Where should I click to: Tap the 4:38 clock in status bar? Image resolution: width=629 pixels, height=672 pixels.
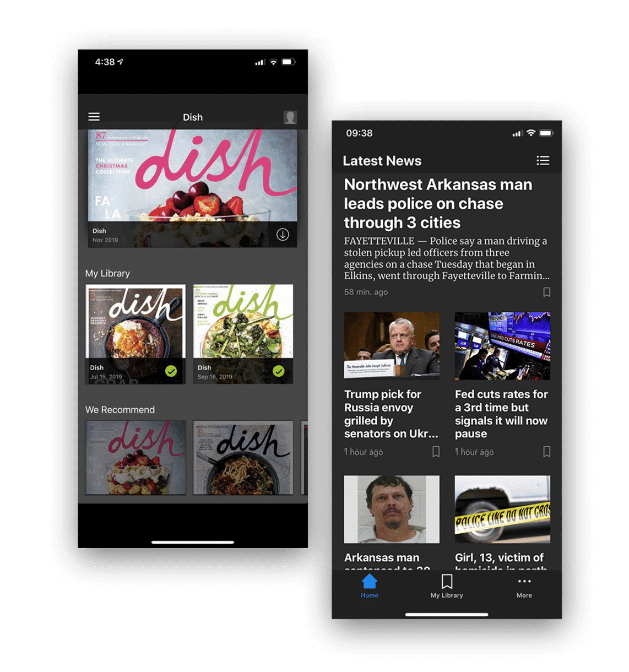click(x=105, y=62)
